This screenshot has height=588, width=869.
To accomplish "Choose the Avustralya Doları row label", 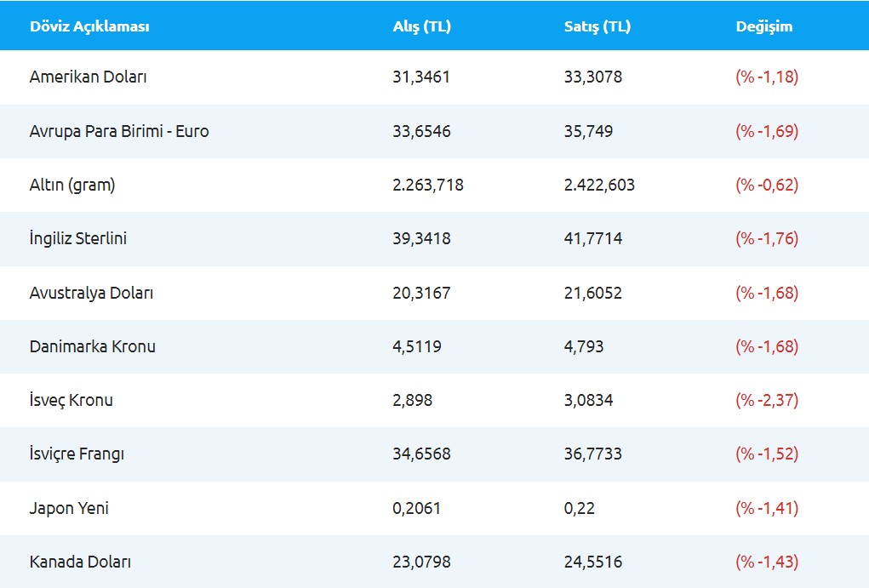I will click(91, 293).
